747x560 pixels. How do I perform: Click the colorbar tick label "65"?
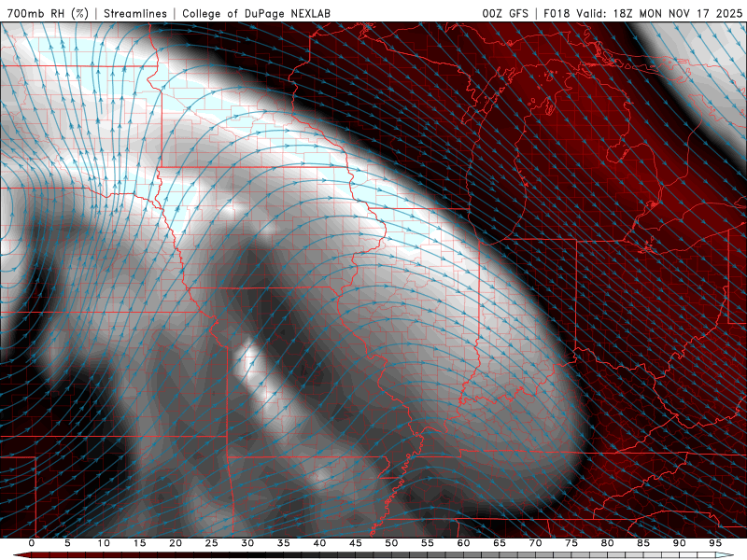coord(500,543)
